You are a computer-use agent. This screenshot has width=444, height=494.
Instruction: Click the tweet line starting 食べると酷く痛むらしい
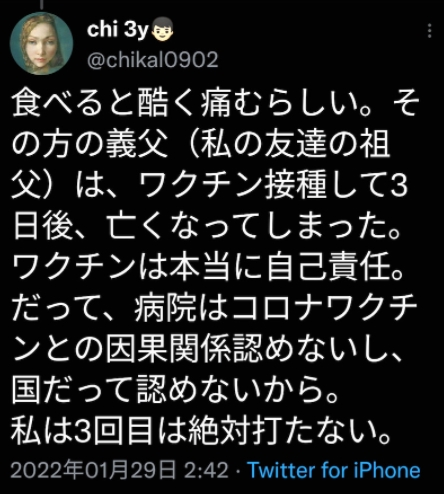[x=215, y=103]
